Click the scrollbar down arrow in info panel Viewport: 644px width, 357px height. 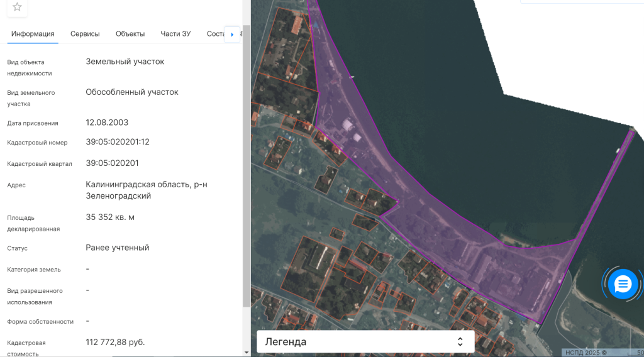click(247, 352)
